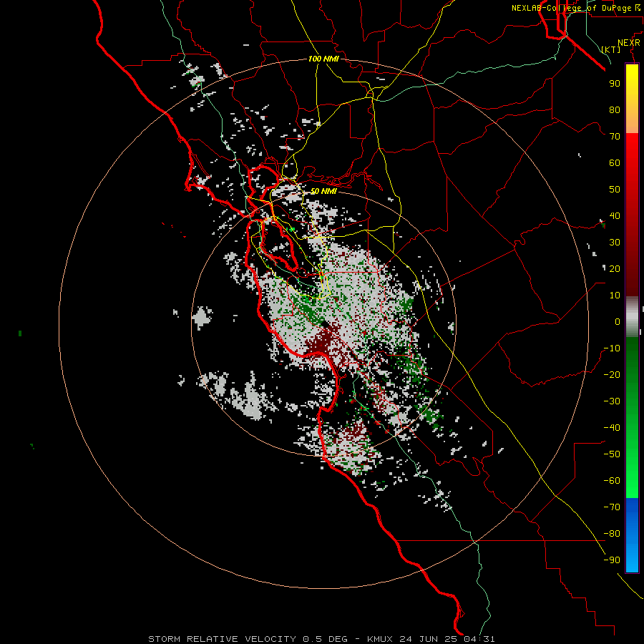Click the 20 value on the velocity scale
Image resolution: width=644 pixels, height=644 pixels.
click(x=615, y=269)
